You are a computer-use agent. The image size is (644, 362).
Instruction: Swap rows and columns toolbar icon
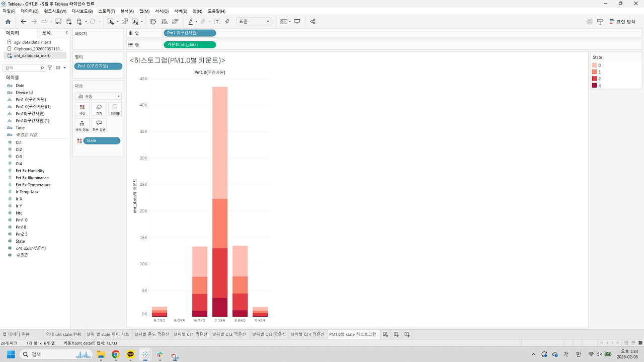(153, 22)
